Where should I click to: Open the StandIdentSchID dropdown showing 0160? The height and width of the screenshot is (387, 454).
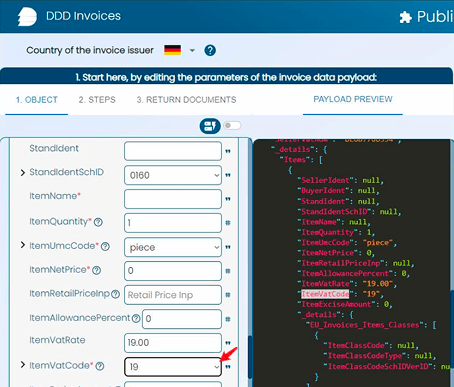click(173, 175)
